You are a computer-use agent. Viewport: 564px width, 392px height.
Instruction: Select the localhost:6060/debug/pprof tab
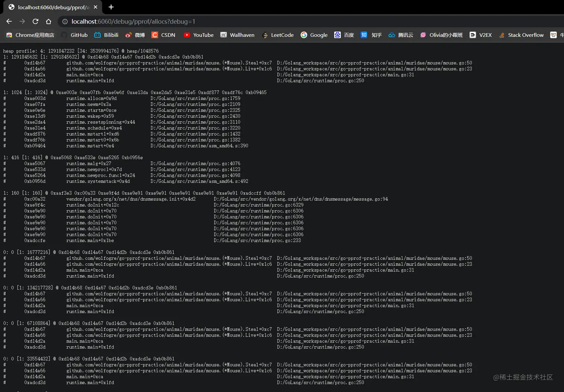point(53,7)
